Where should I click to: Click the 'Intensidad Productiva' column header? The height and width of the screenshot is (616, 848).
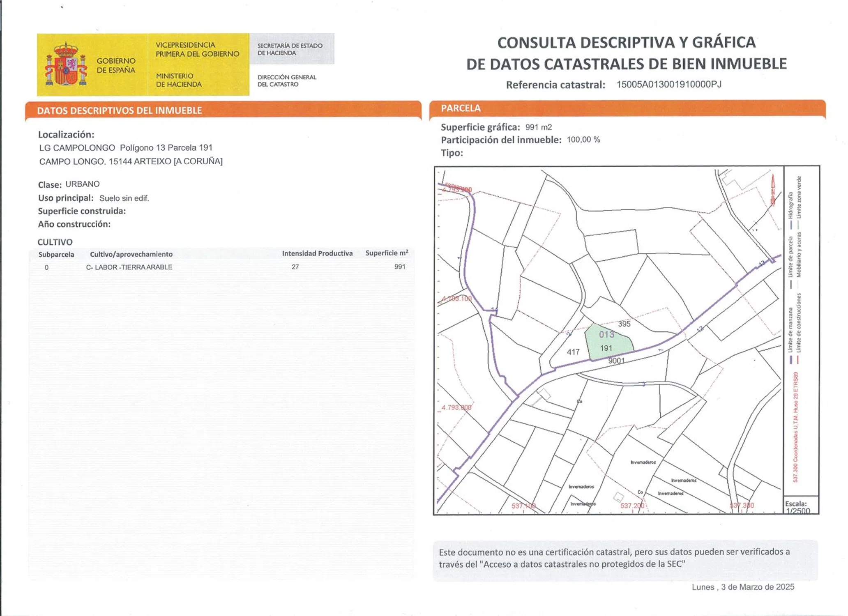pos(317,253)
